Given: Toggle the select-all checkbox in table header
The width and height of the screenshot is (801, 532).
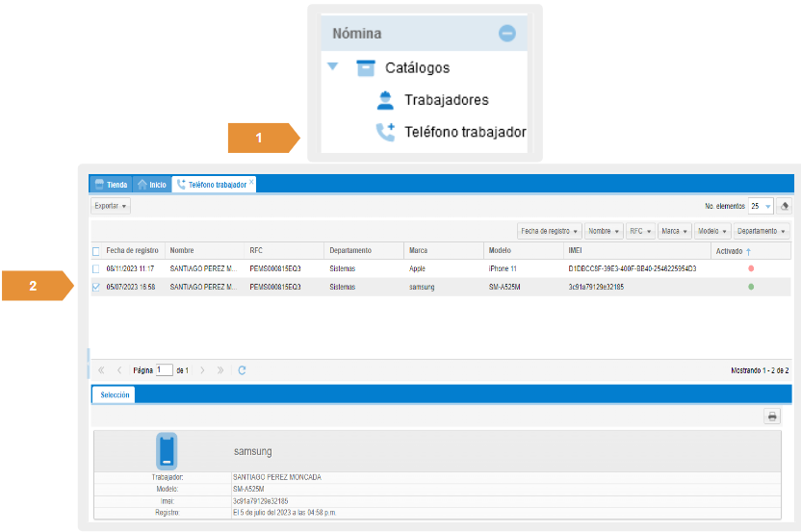Looking at the screenshot, I should (x=95, y=251).
